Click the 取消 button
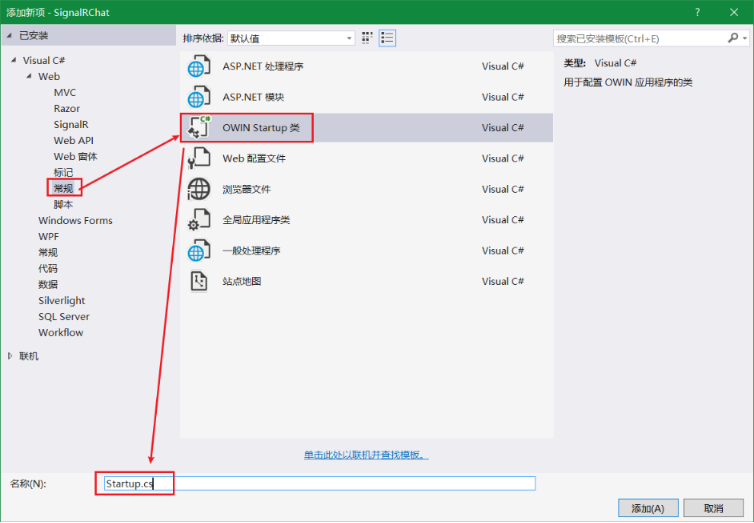754x523 pixels. click(x=714, y=508)
